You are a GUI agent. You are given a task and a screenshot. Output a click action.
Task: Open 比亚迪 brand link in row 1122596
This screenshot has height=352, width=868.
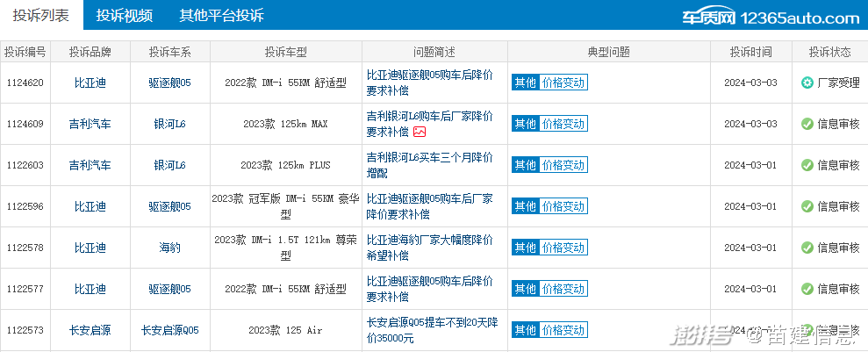click(x=90, y=206)
